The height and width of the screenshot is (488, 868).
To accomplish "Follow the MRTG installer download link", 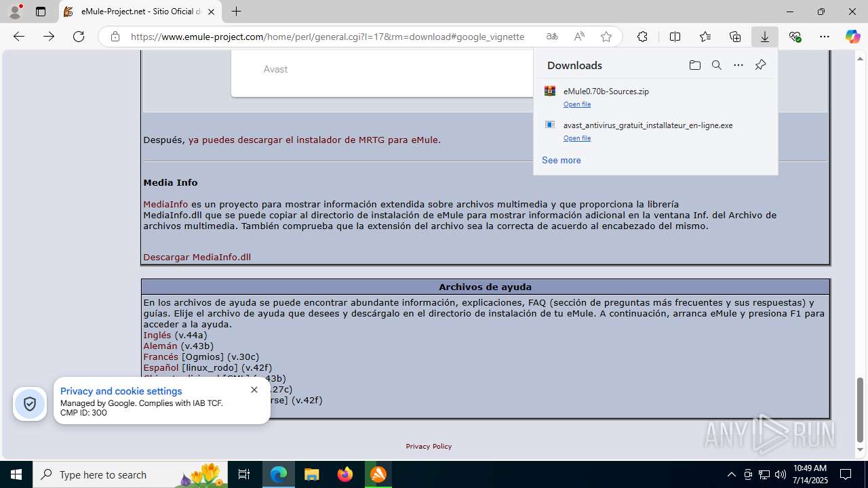I will pyautogui.click(x=314, y=140).
